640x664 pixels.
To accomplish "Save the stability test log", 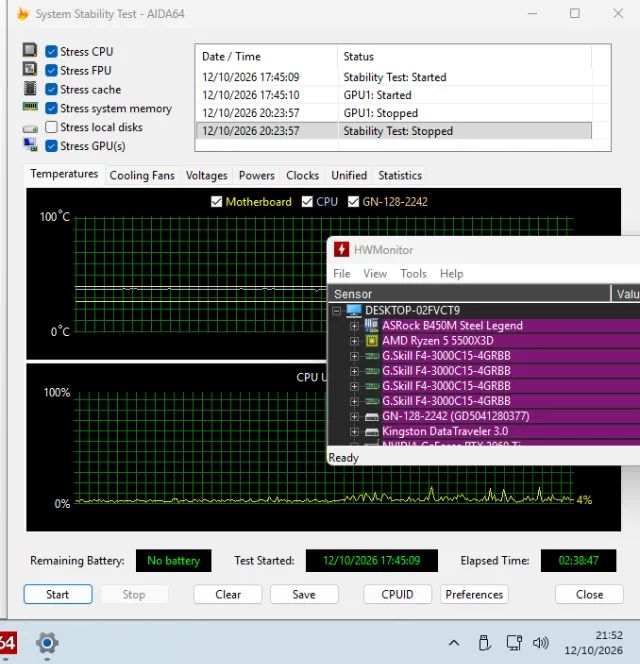I will coord(304,595).
